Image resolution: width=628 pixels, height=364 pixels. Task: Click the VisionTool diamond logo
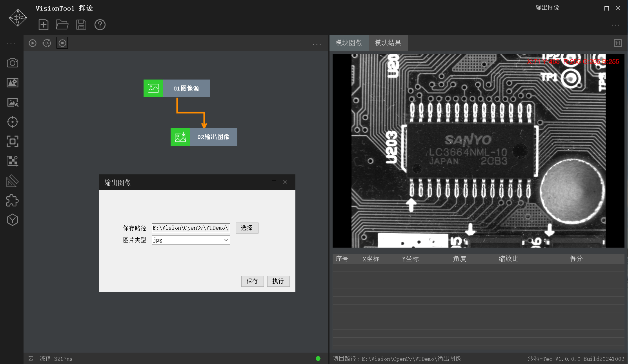pyautogui.click(x=18, y=18)
